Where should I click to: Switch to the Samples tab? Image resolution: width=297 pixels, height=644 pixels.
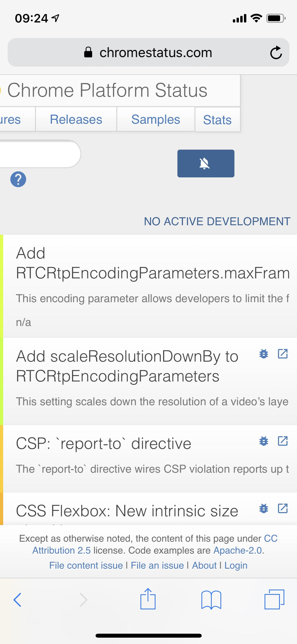(155, 119)
